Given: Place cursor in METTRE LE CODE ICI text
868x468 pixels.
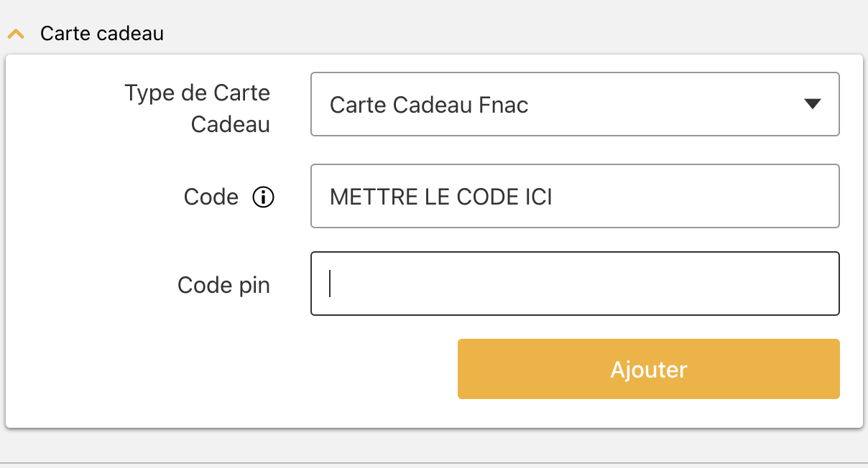Looking at the screenshot, I should tap(441, 197).
